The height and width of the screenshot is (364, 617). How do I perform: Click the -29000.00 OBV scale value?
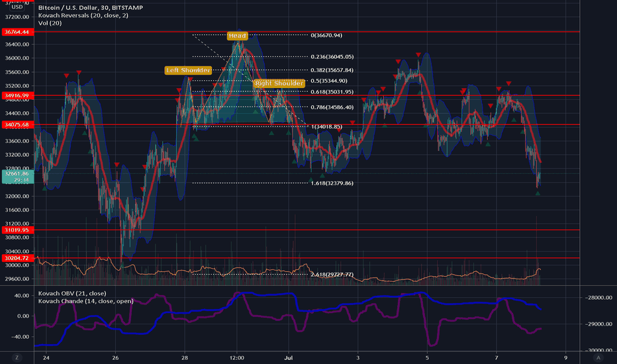[x=598, y=324]
